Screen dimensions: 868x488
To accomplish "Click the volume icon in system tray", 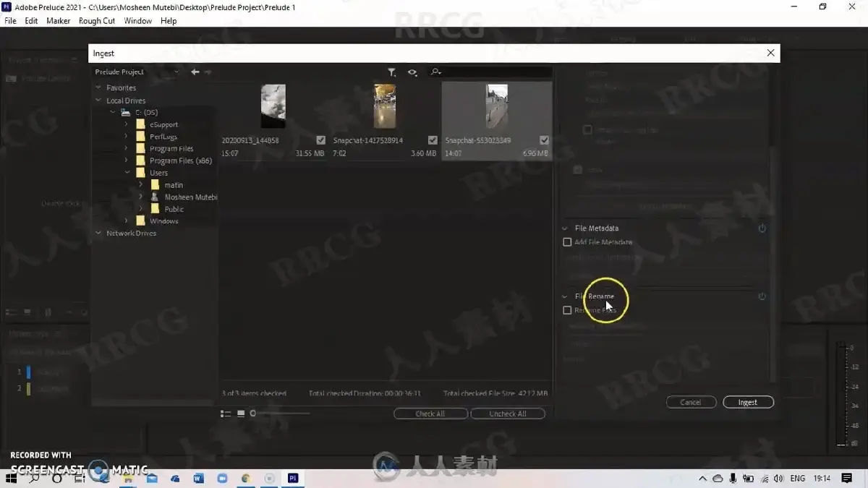I will tap(778, 479).
